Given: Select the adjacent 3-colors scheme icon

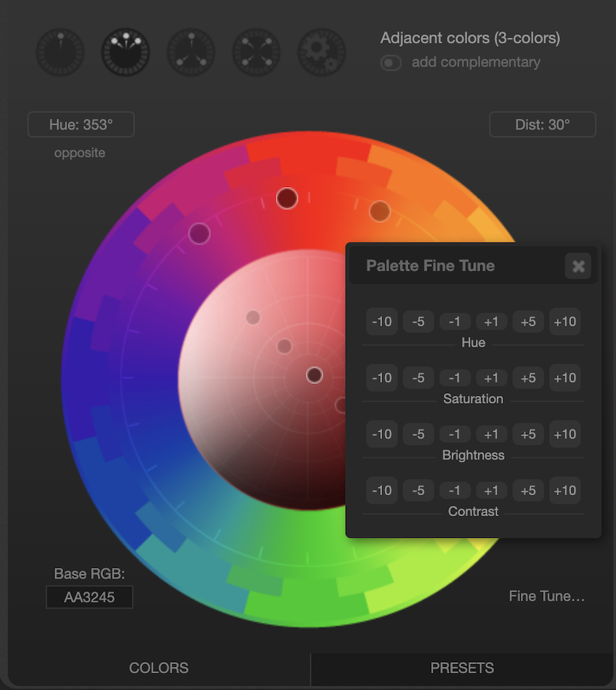Looking at the screenshot, I should 126,53.
